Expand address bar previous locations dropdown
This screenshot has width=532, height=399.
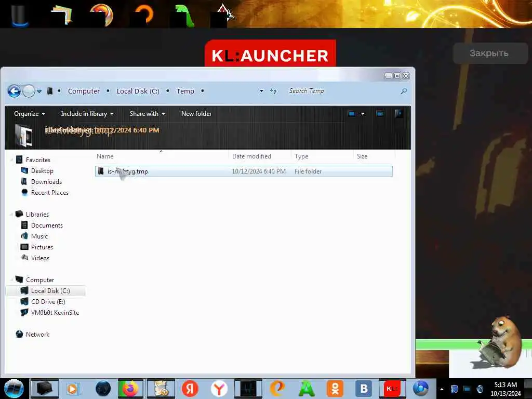pos(261,91)
